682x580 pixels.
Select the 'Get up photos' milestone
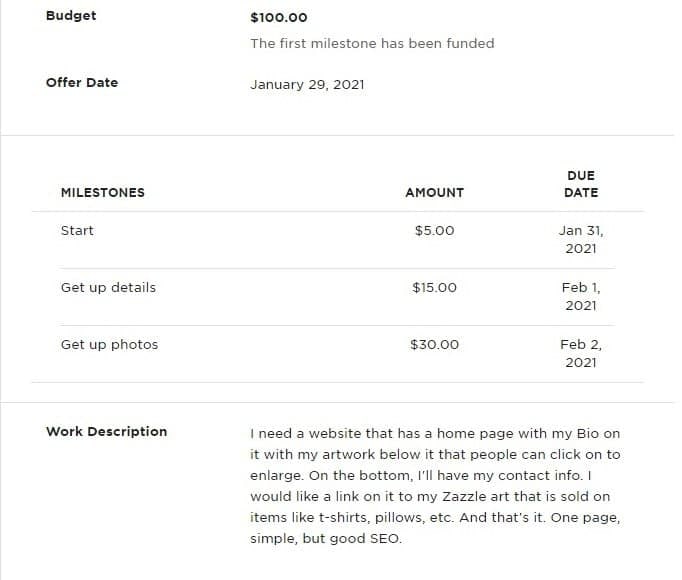coord(109,345)
